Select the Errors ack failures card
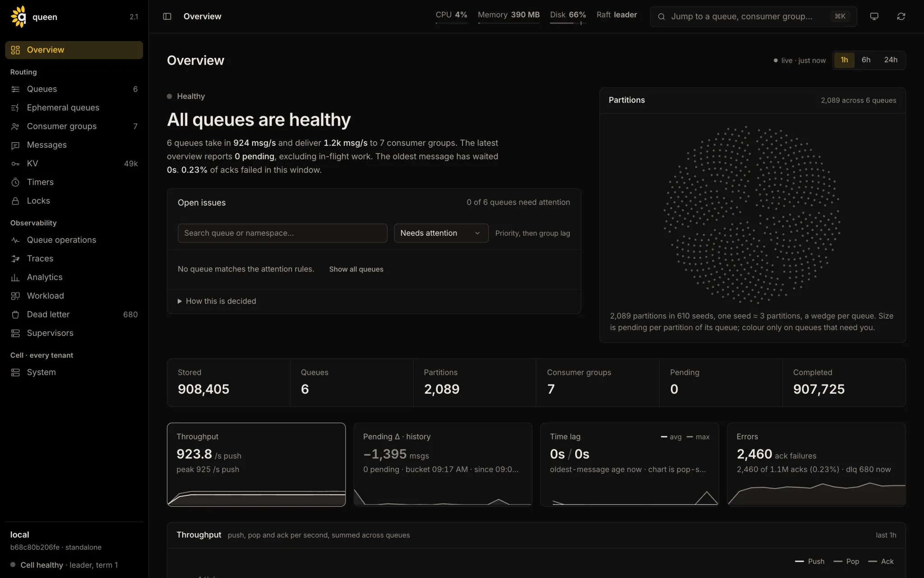The width and height of the screenshot is (924, 578). (816, 465)
